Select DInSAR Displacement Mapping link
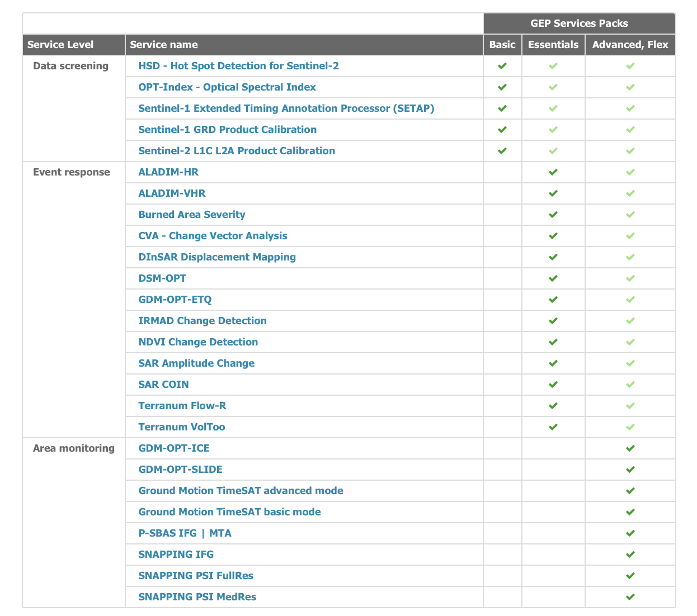Viewport: 697px width, 616px height. point(216,257)
